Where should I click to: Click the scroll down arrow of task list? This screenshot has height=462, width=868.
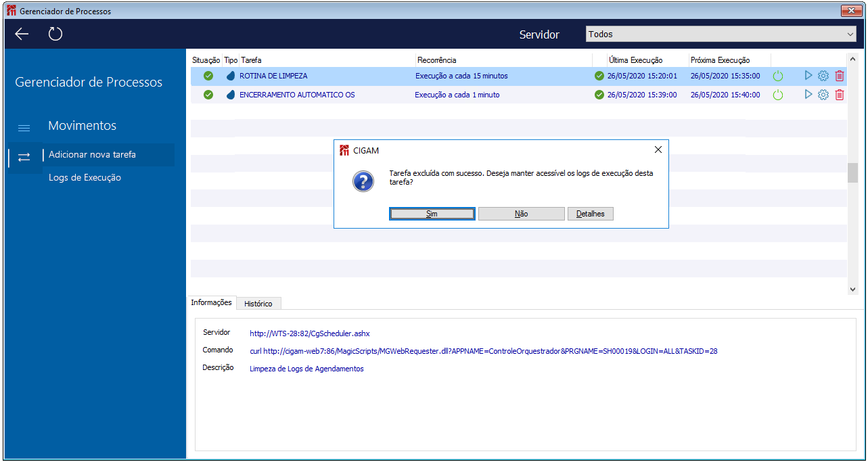(852, 289)
